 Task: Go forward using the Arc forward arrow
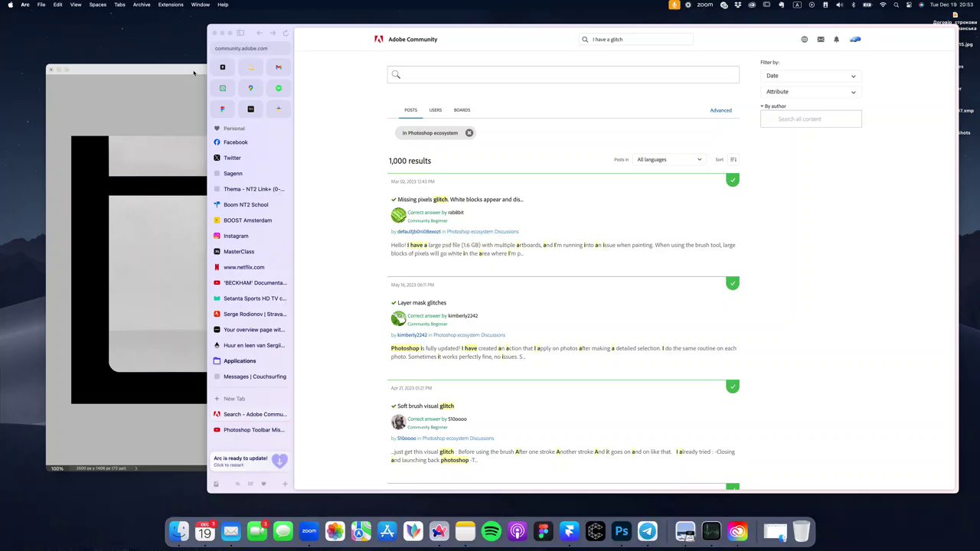click(x=273, y=33)
